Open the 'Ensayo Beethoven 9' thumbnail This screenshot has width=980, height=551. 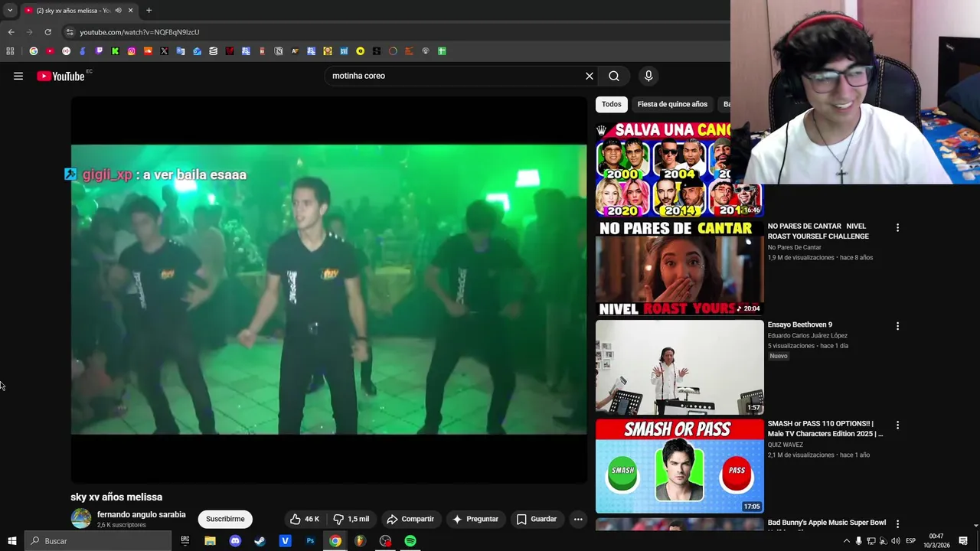(x=680, y=367)
